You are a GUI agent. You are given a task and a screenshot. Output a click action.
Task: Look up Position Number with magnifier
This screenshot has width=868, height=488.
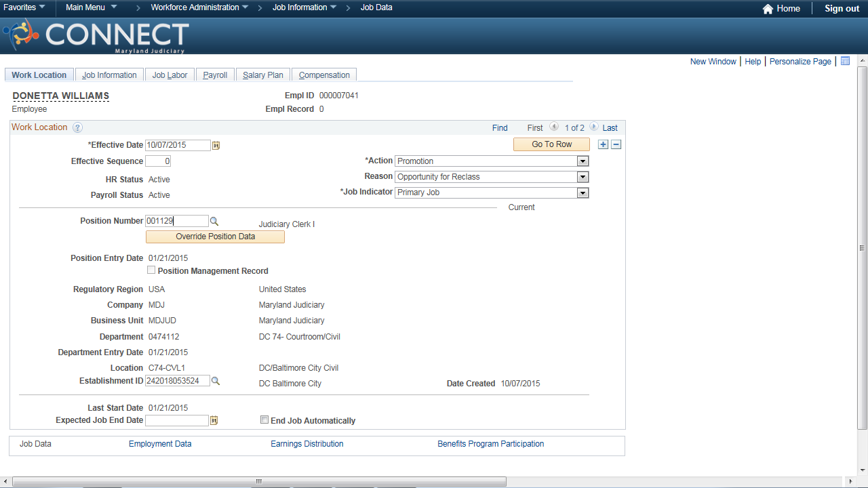(x=214, y=221)
